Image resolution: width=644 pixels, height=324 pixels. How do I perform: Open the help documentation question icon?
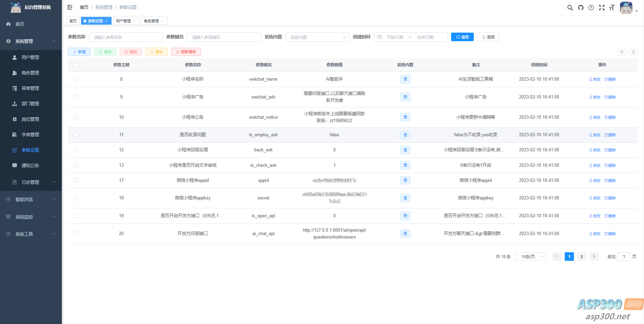tap(591, 8)
